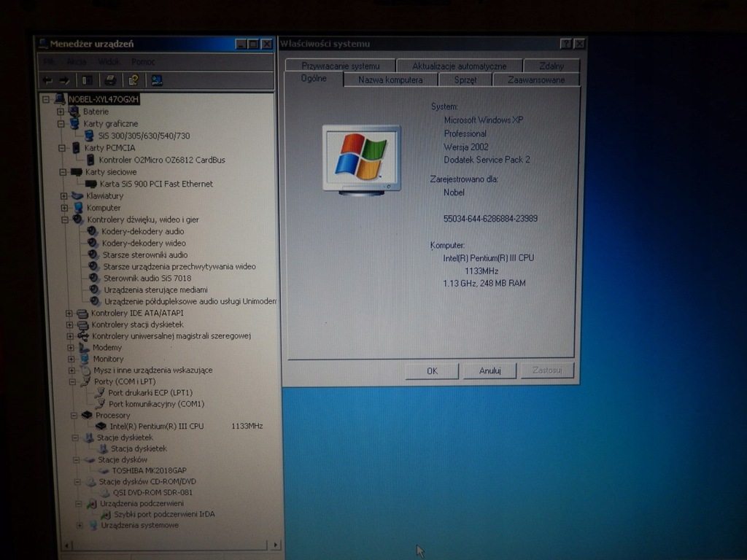Click the SiS 300/305/630/540/730 adapter icon
This screenshot has height=560, width=747.
pos(89,136)
